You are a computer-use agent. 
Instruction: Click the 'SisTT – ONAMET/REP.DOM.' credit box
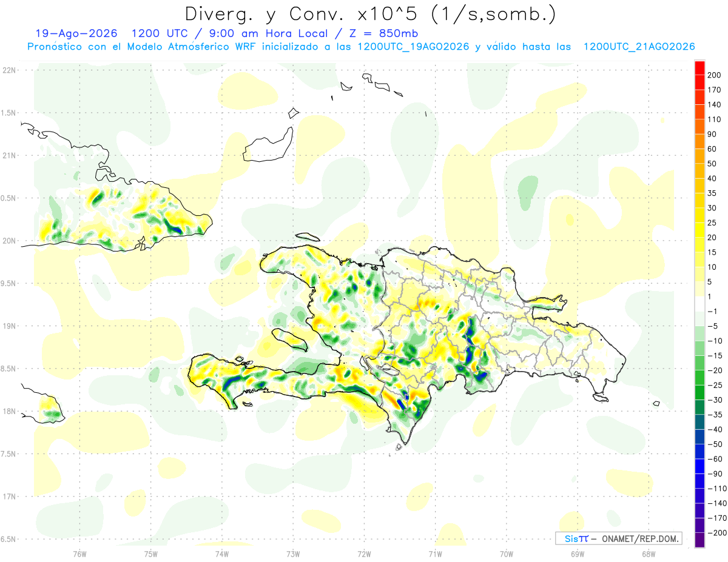click(618, 538)
